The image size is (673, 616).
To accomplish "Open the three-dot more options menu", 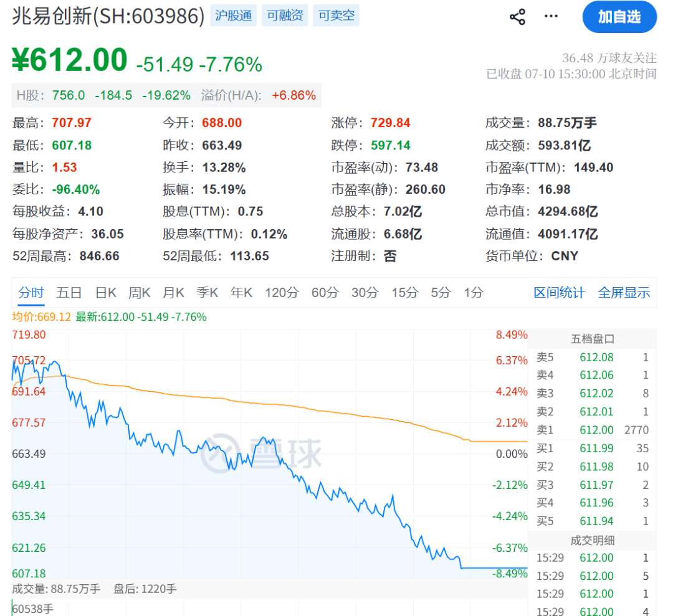I will [x=551, y=16].
